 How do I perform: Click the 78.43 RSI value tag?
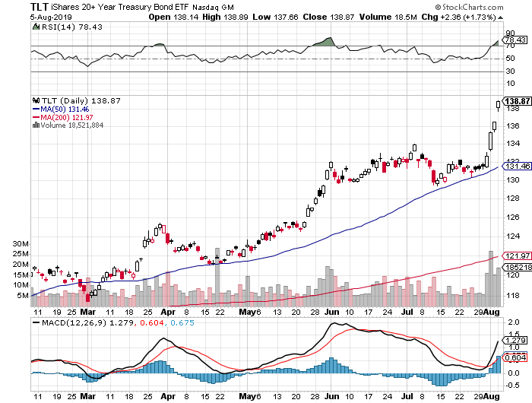pos(516,40)
